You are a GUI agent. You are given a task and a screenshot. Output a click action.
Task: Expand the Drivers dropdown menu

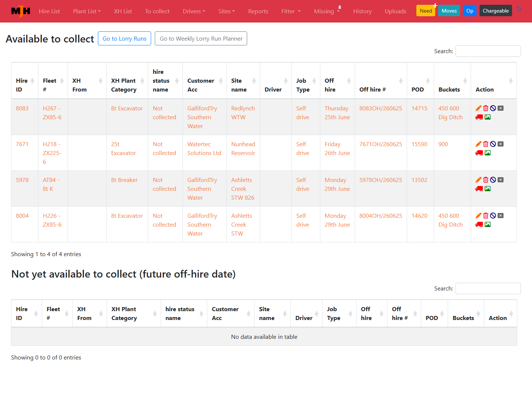pos(194,11)
